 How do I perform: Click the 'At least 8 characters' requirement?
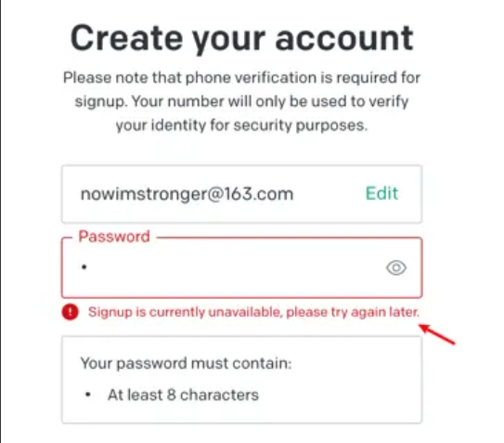[x=183, y=395]
